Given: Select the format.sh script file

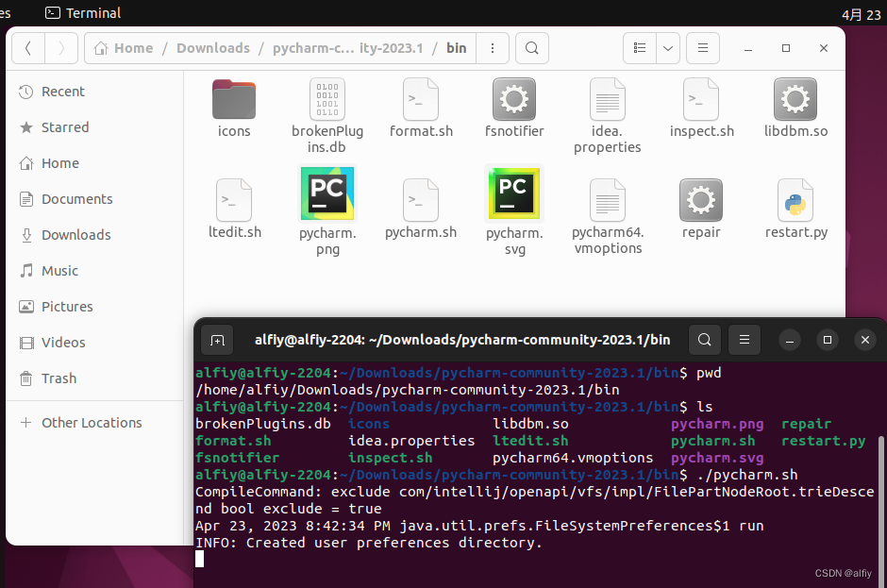Looking at the screenshot, I should 420,100.
